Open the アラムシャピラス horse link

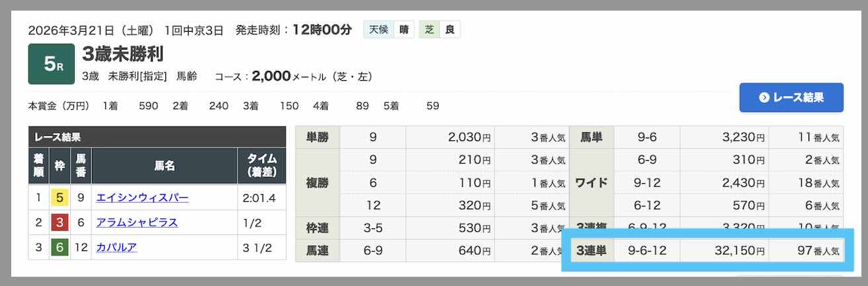coord(137,222)
